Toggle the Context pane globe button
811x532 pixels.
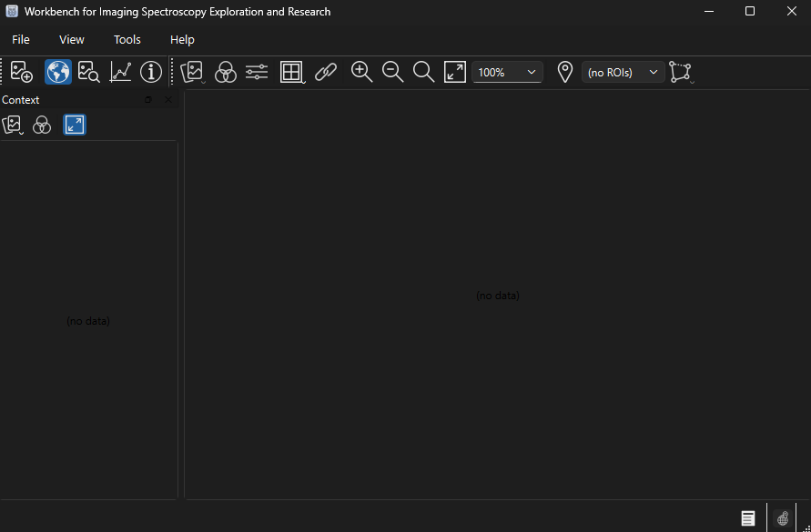(58, 72)
